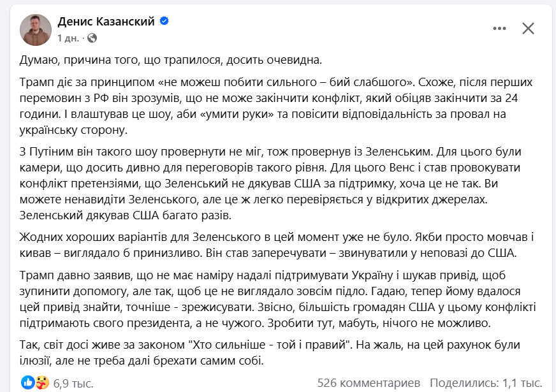Open the 526 комментариев comments list
556x392 pixels.
coord(369,383)
